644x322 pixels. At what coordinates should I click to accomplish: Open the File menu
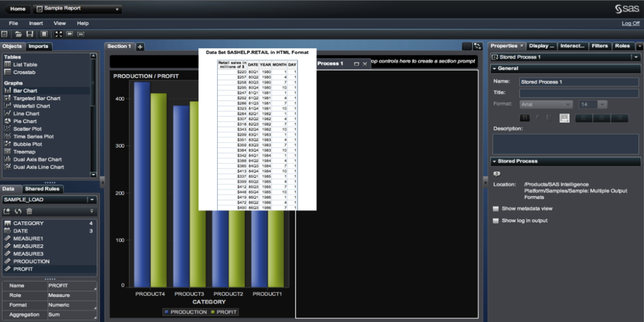(13, 23)
